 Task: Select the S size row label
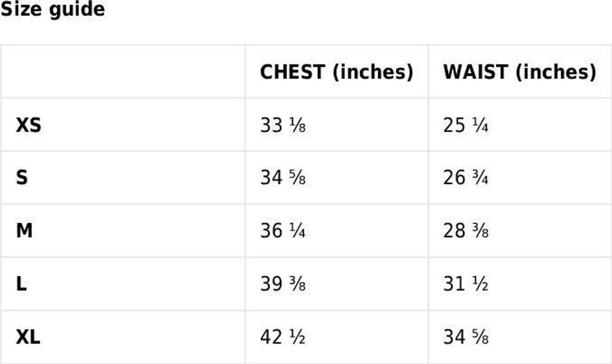coord(22,178)
